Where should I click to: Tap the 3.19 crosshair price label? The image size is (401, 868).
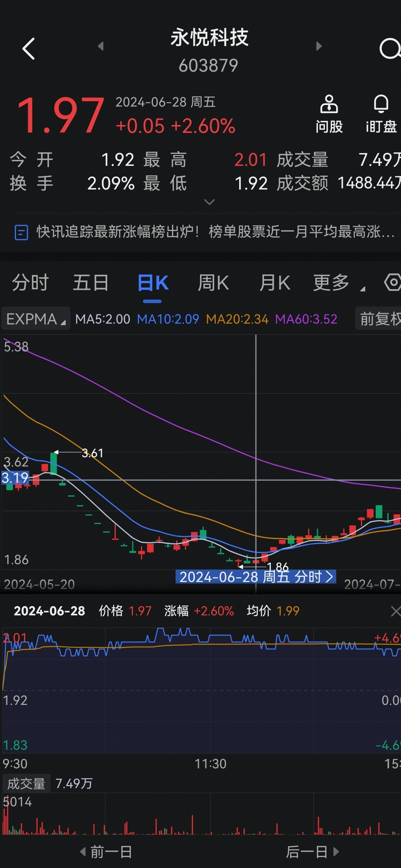15,478
